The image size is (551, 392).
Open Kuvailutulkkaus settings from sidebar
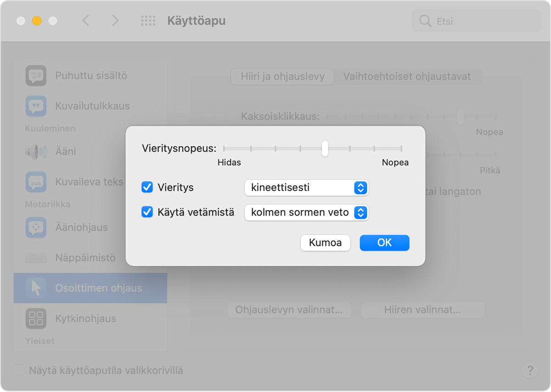[36, 106]
